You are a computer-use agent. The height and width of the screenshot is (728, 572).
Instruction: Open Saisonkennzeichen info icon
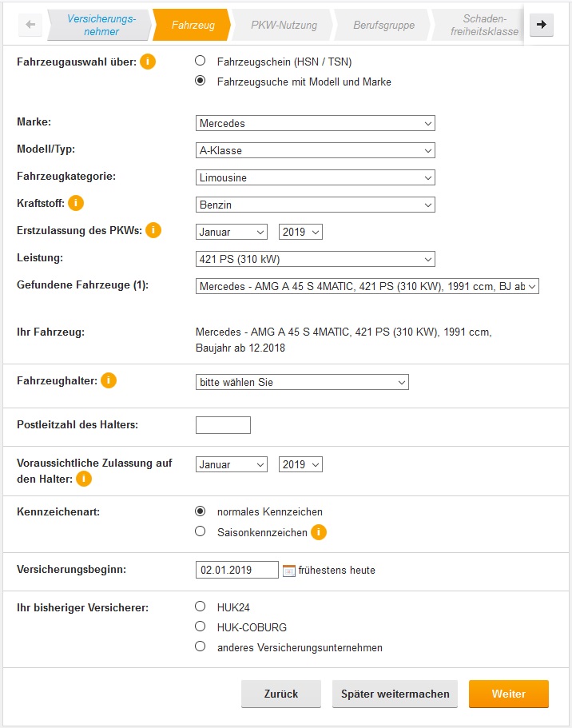click(x=319, y=532)
